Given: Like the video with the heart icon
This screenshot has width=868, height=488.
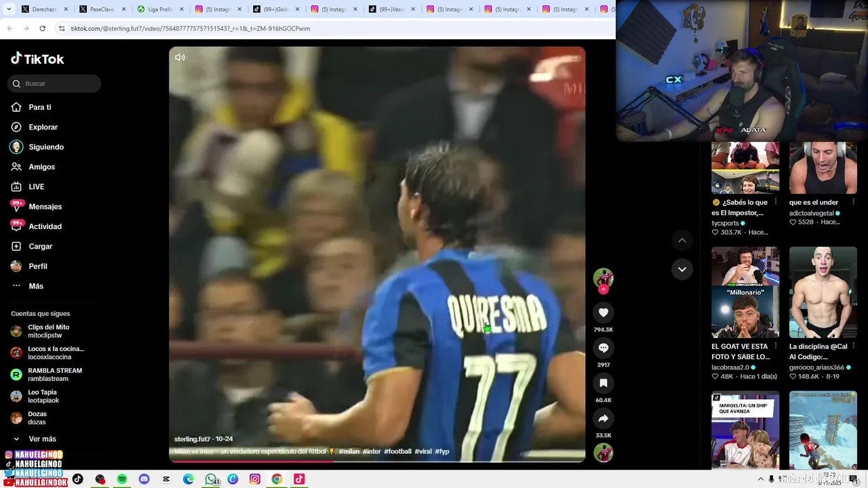Looking at the screenshot, I should point(604,312).
